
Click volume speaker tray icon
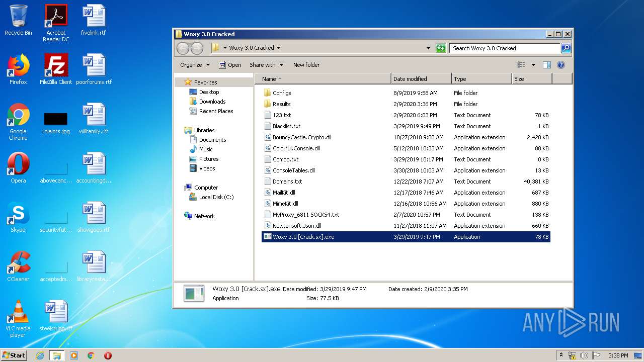pyautogui.click(x=584, y=355)
